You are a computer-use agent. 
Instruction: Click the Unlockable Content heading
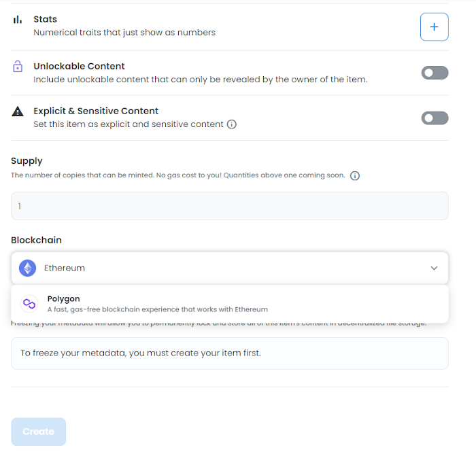(x=79, y=67)
